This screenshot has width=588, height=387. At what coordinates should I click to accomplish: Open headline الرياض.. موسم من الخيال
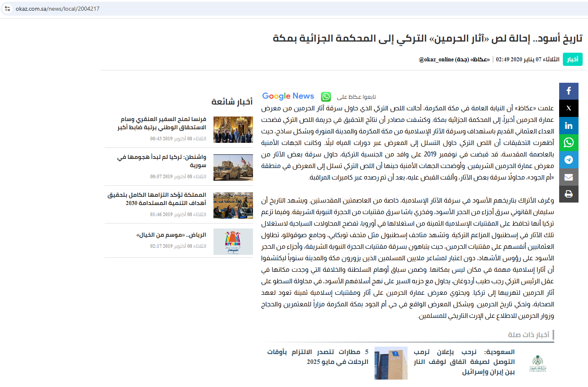(x=171, y=235)
